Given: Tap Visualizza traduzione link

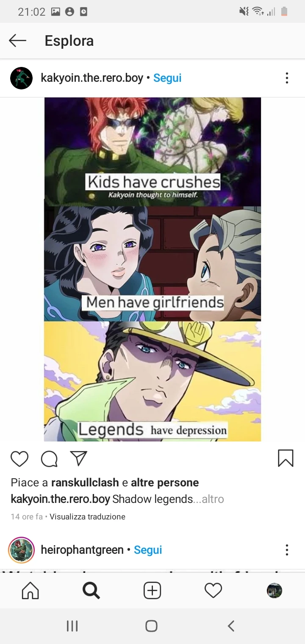Looking at the screenshot, I should [x=88, y=516].
